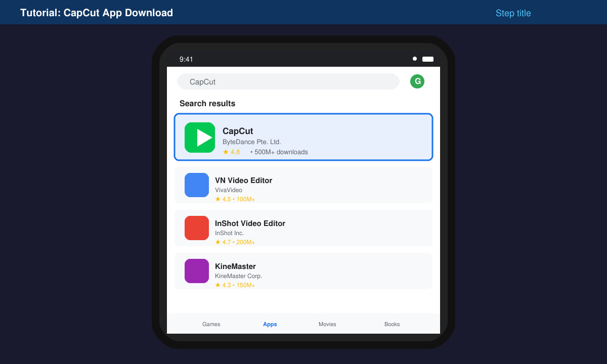
Task: Select the CapCut app title
Action: pyautogui.click(x=238, y=131)
